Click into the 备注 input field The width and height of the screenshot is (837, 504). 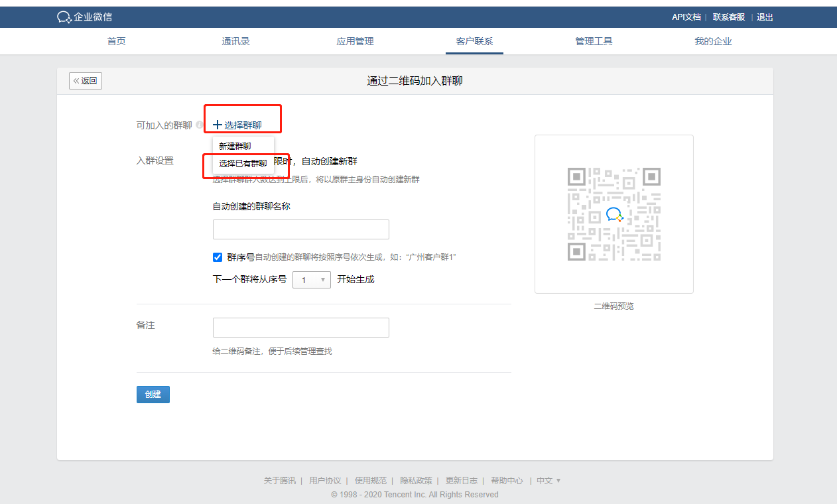click(300, 328)
